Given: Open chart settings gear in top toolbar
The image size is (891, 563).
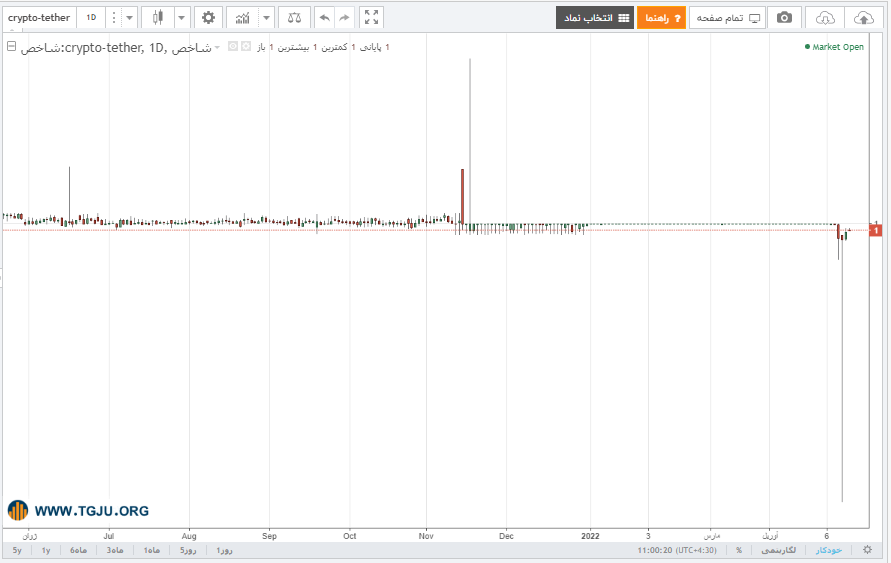Looking at the screenshot, I should point(209,18).
